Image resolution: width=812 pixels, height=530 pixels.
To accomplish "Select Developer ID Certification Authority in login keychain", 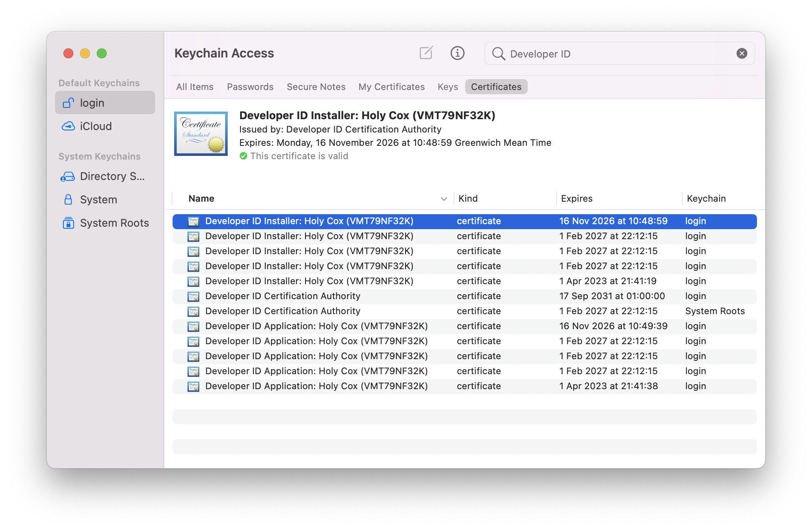I will pyautogui.click(x=464, y=296).
